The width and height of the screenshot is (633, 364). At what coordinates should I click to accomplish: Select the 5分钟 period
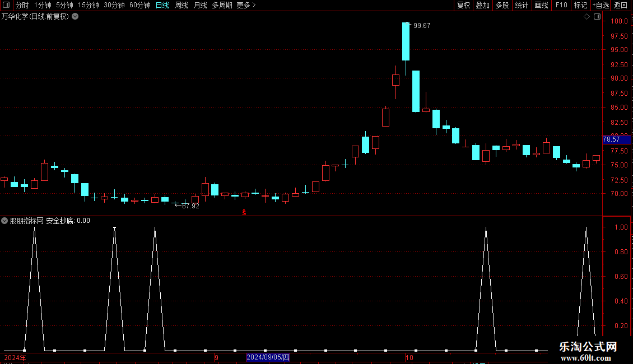coord(64,5)
